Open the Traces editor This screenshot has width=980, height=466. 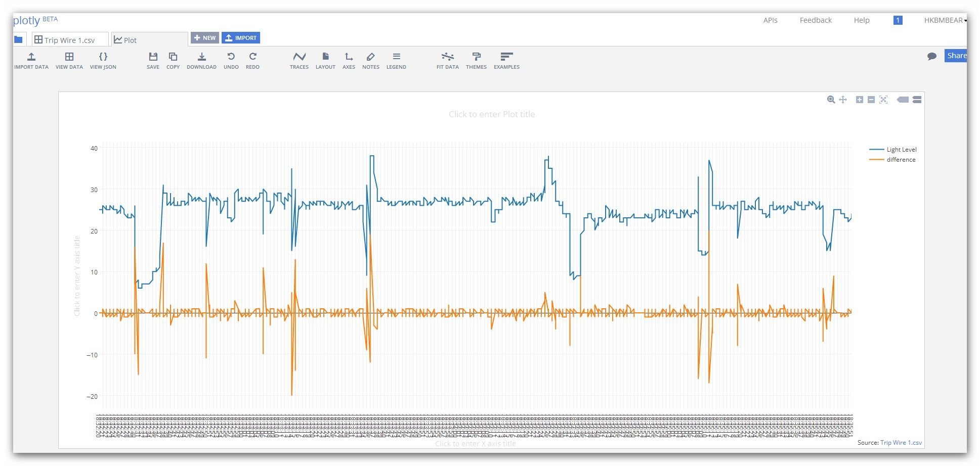tap(300, 60)
